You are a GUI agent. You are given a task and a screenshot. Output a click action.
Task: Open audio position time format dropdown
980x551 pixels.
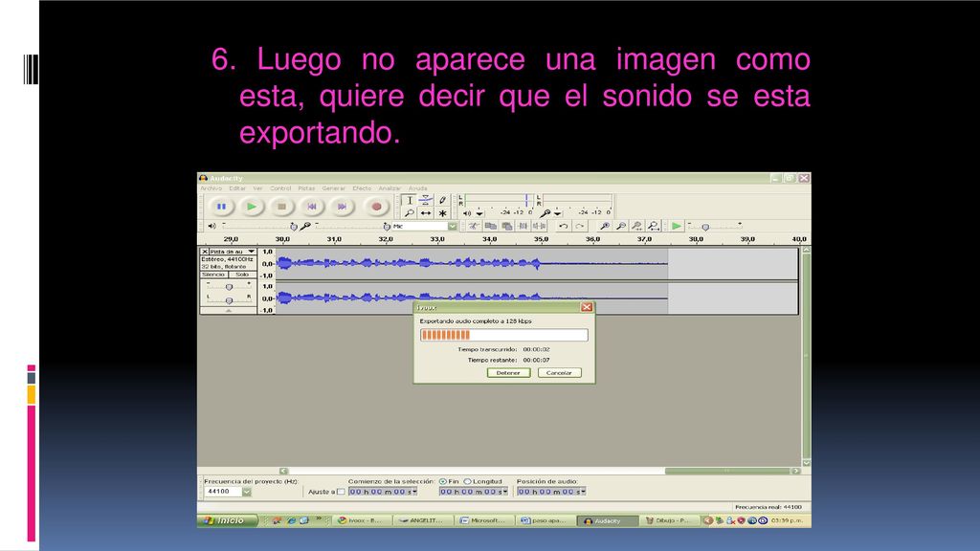(x=583, y=492)
